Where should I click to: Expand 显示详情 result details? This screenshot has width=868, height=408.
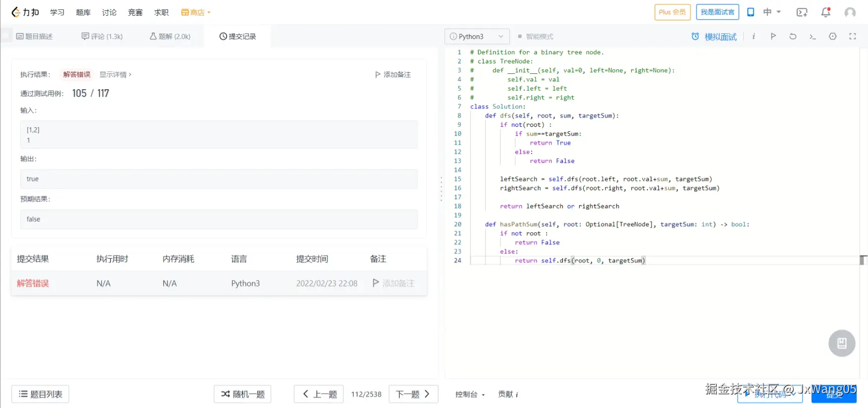[x=115, y=75]
